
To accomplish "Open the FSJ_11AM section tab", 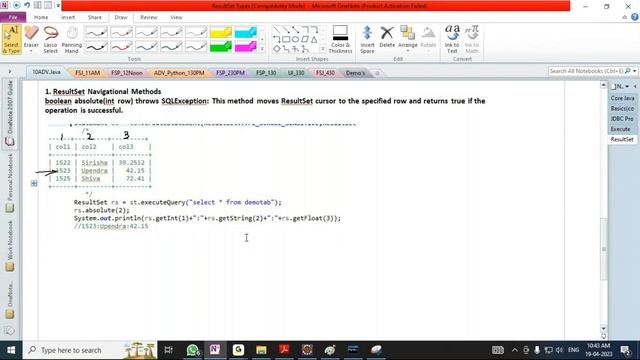I will [x=87, y=73].
